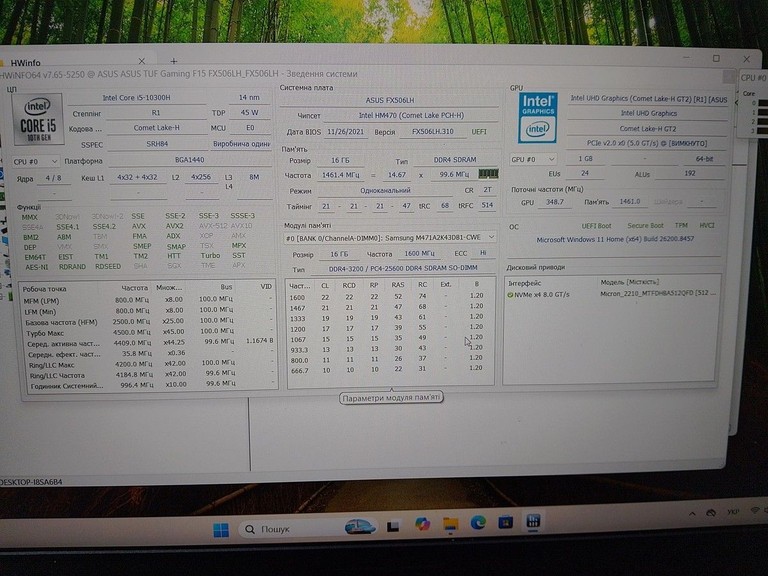Click the Wi-Fi network tray icon
The width and height of the screenshot is (768, 576).
pos(755,510)
